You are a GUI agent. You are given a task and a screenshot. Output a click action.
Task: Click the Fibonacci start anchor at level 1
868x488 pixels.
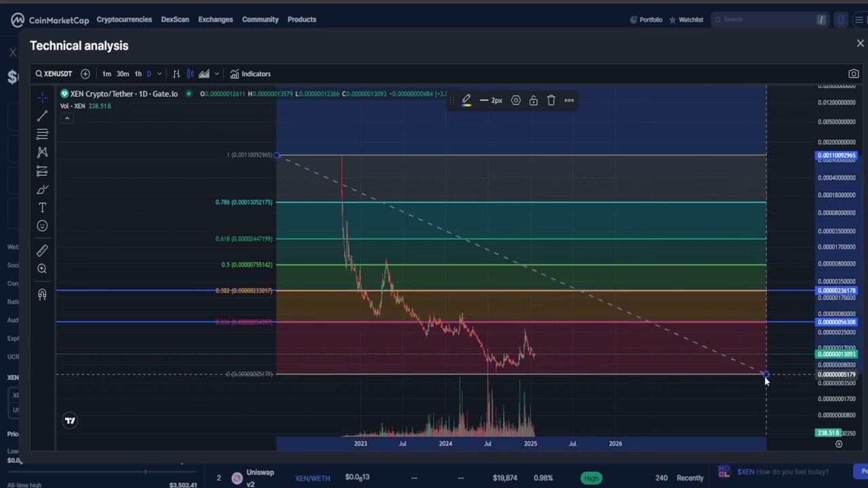277,155
